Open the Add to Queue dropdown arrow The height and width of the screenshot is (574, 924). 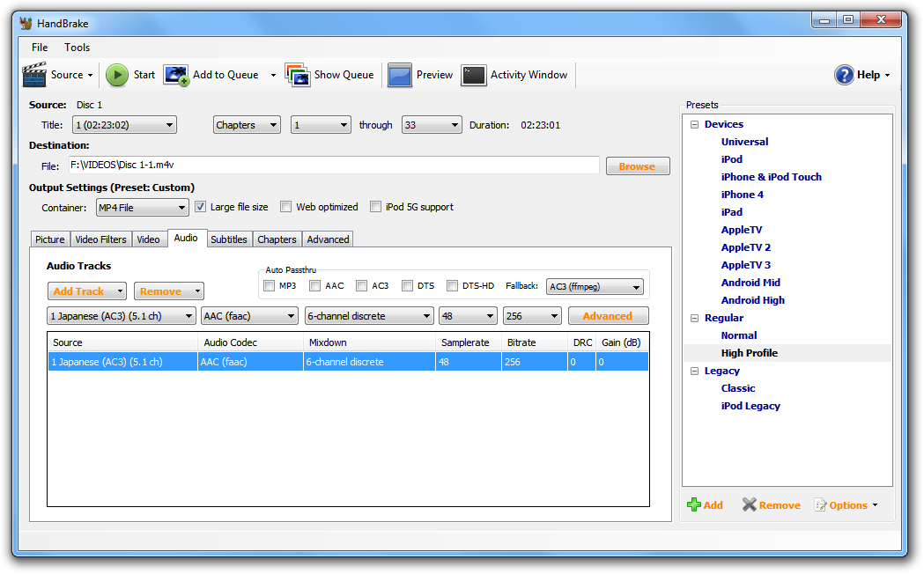tap(273, 76)
